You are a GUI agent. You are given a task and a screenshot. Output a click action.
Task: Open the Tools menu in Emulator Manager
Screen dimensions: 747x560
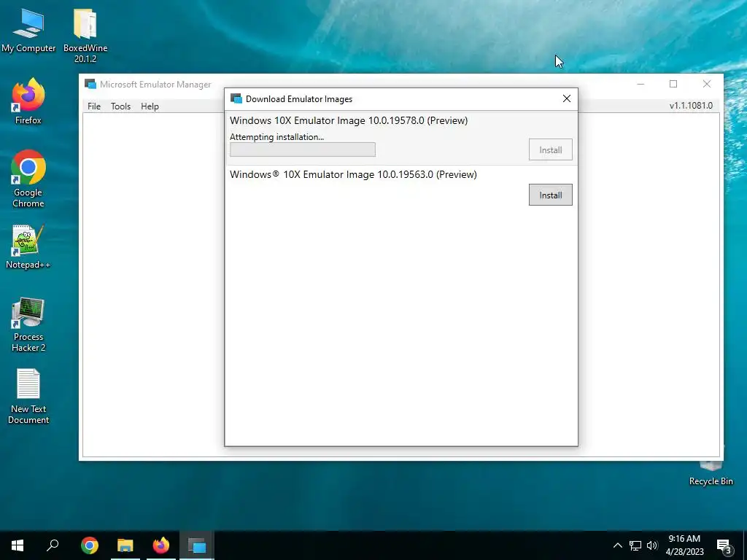point(120,106)
